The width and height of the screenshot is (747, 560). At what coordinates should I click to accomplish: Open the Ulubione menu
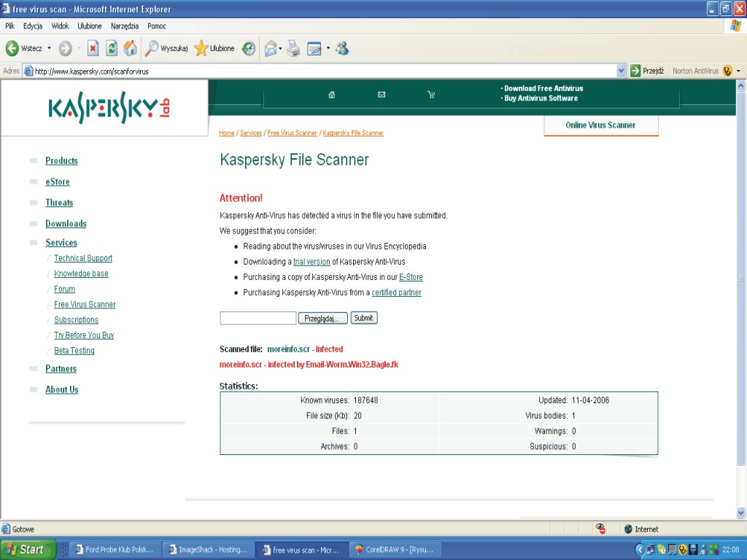[90, 26]
